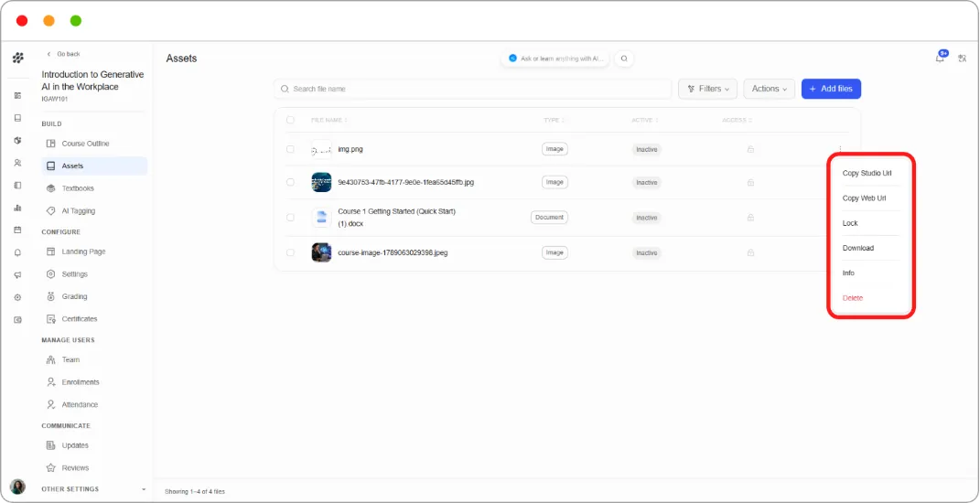980x503 pixels.
Task: Open the megaphone icon in the left rail
Action: 17,275
